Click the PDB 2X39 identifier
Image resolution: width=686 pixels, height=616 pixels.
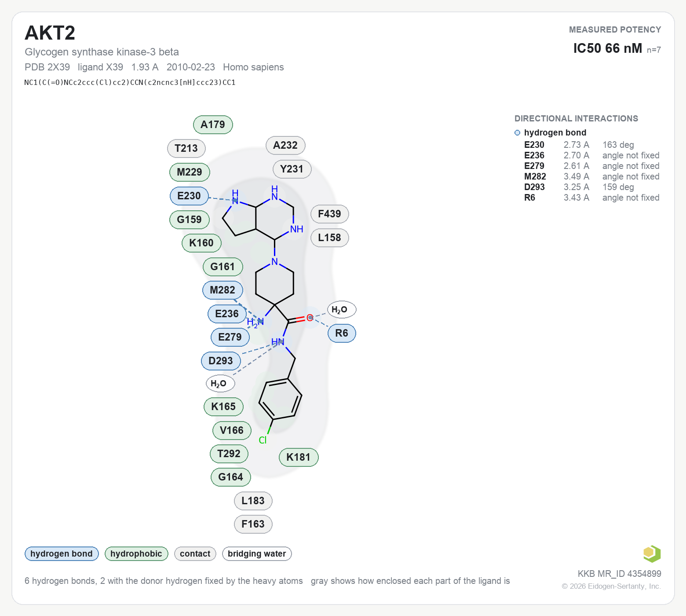click(47, 67)
